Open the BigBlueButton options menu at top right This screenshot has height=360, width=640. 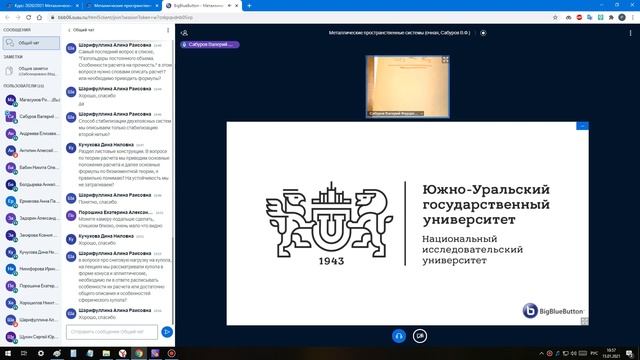pyautogui.click(x=630, y=33)
